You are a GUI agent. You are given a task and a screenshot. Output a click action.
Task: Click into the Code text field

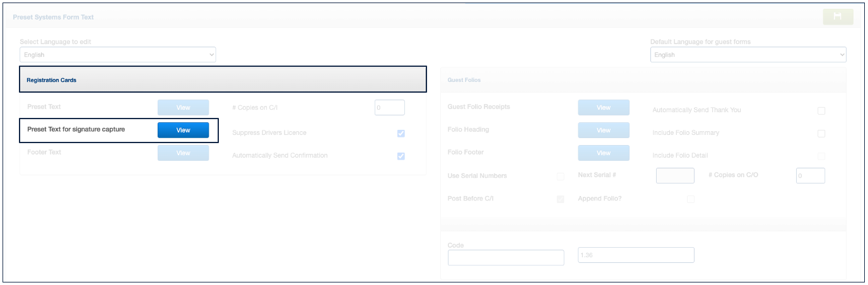(x=505, y=257)
